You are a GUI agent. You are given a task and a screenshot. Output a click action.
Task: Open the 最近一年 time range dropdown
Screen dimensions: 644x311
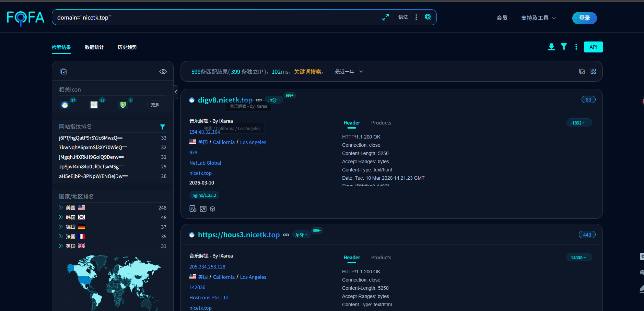[x=349, y=72]
